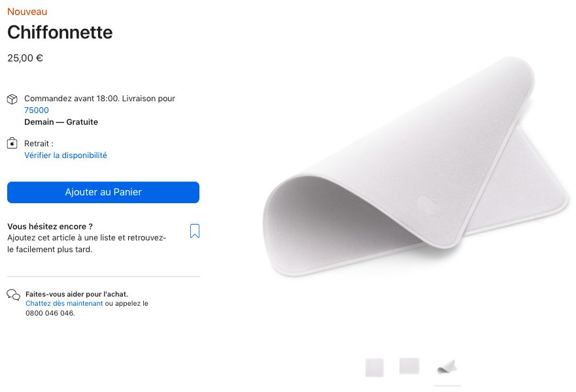
Task: Click the Chiffonnette product title
Action: pyautogui.click(x=59, y=32)
